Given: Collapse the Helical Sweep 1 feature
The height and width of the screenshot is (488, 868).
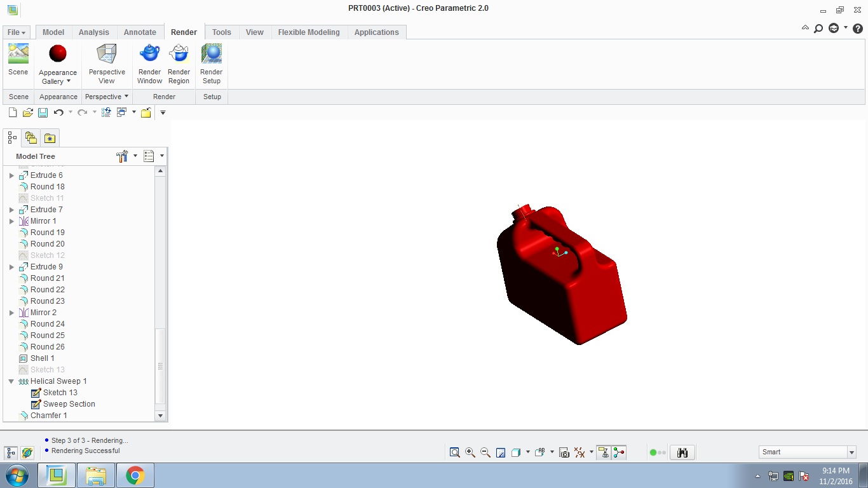Looking at the screenshot, I should point(11,381).
